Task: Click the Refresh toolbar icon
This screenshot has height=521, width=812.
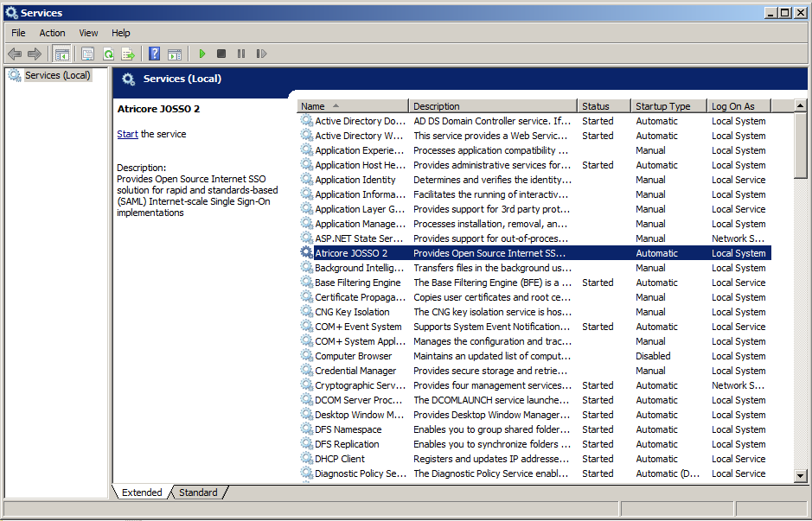Action: 108,54
